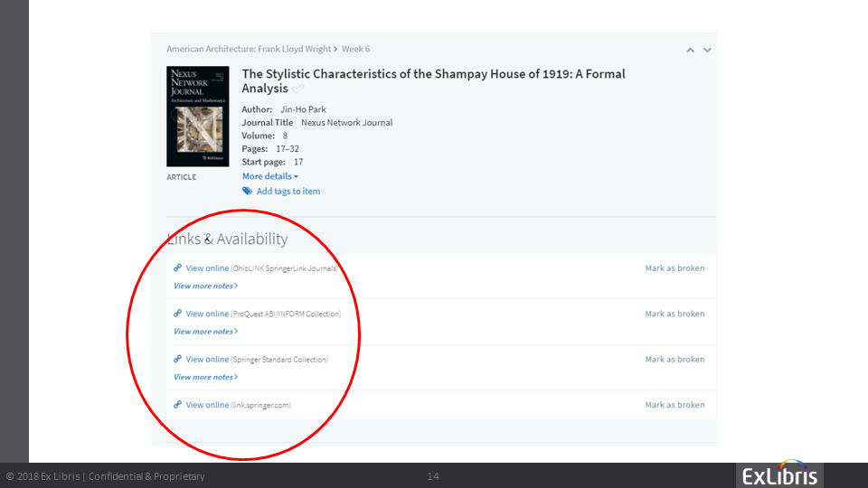The image size is (868, 488).
Task: Mark the ProQuest ABI/INFORM link as broken
Action: pos(674,314)
